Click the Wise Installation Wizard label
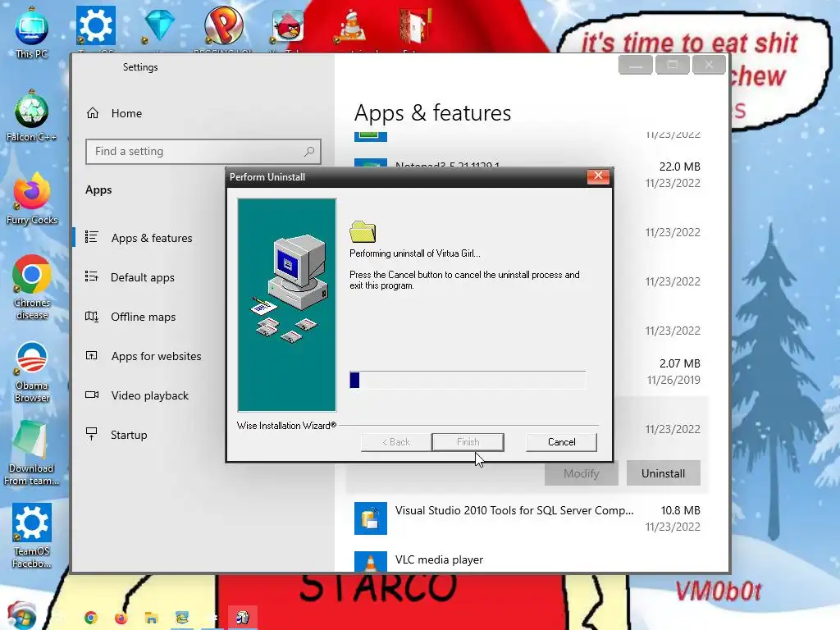This screenshot has width=840, height=630. tap(286, 426)
